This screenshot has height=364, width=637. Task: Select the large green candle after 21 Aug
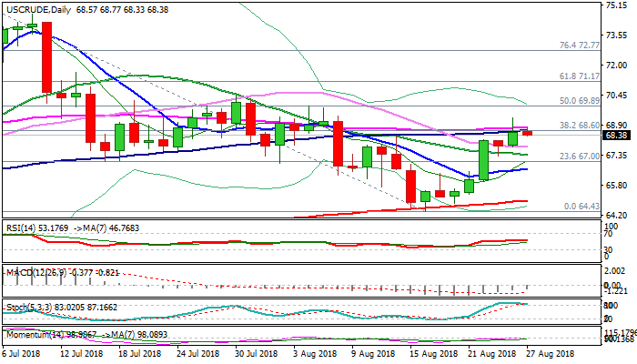point(484,157)
